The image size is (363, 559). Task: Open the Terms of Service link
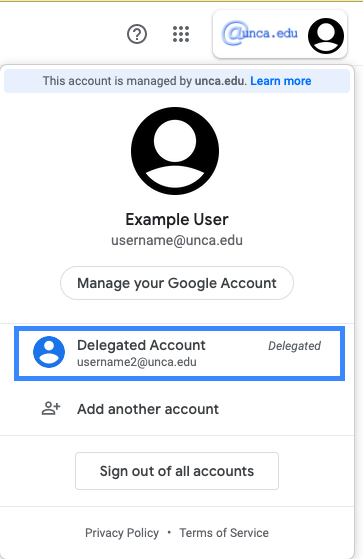click(224, 533)
